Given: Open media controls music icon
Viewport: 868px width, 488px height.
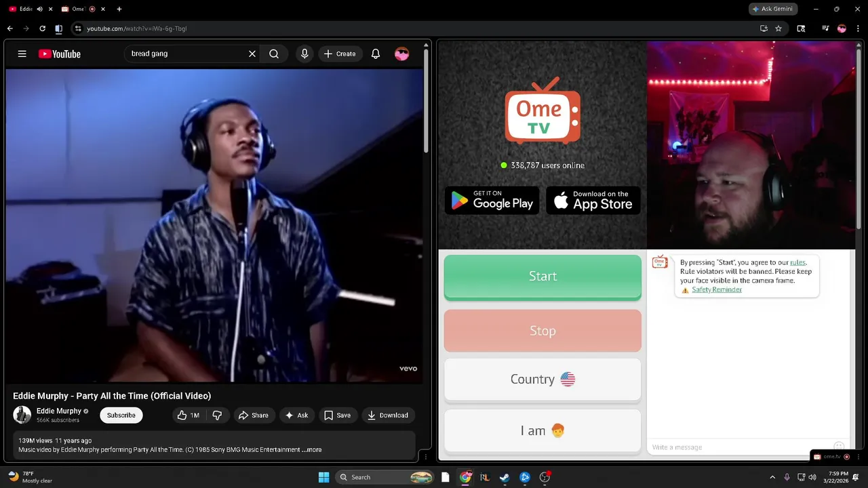Looking at the screenshot, I should point(825,28).
